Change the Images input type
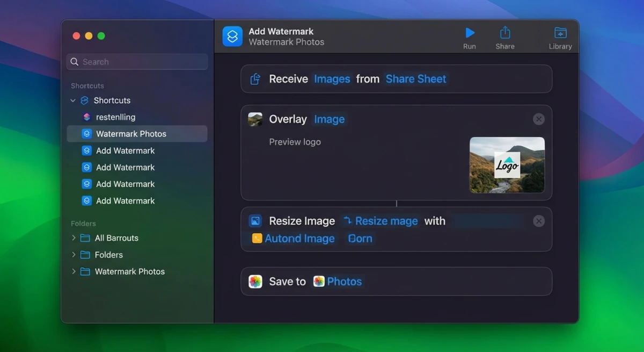 pos(332,79)
